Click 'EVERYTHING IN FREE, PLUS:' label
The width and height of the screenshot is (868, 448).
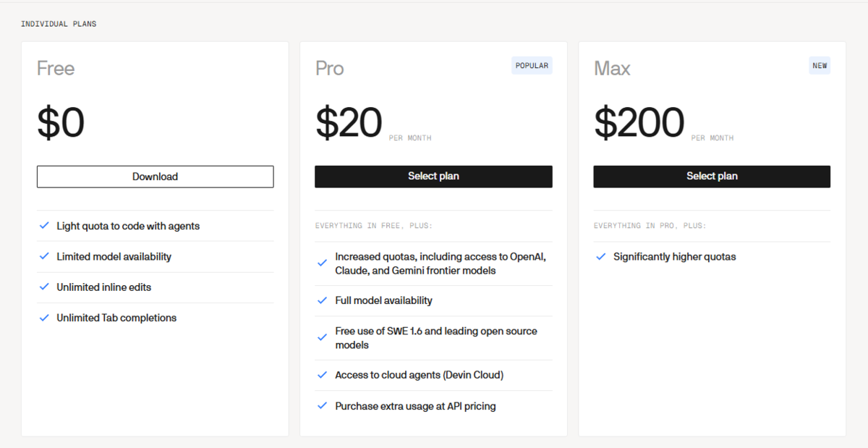(374, 226)
